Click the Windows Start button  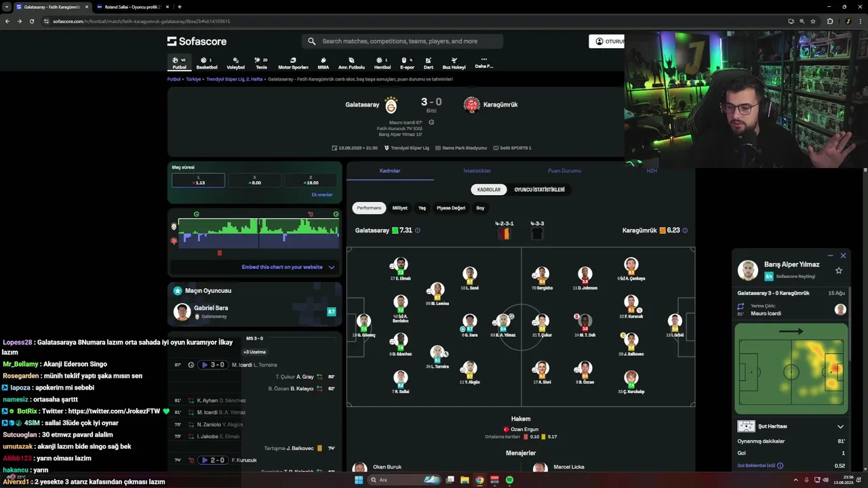[359, 480]
